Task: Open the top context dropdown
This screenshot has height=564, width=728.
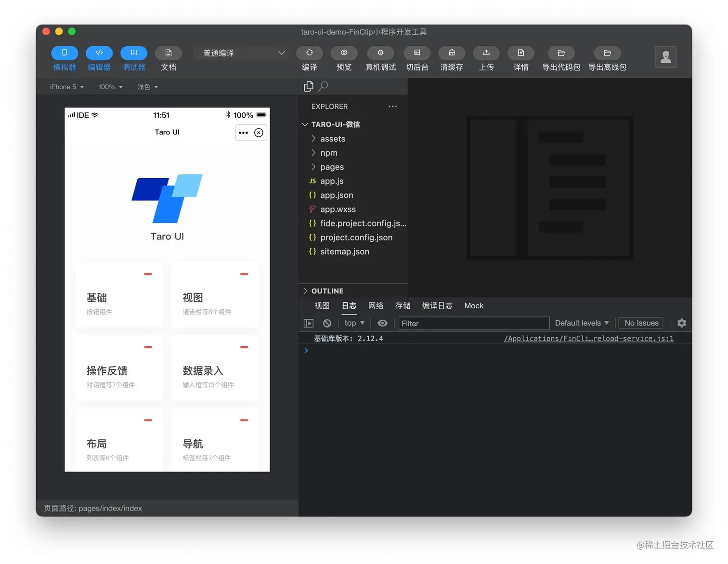Action: click(354, 323)
